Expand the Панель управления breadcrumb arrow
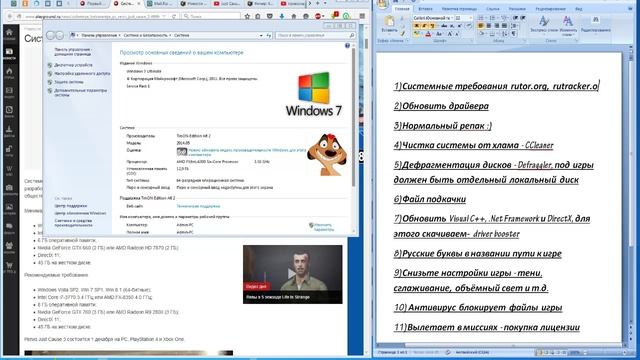Viewport: 640px width, 360px height. coord(120,36)
